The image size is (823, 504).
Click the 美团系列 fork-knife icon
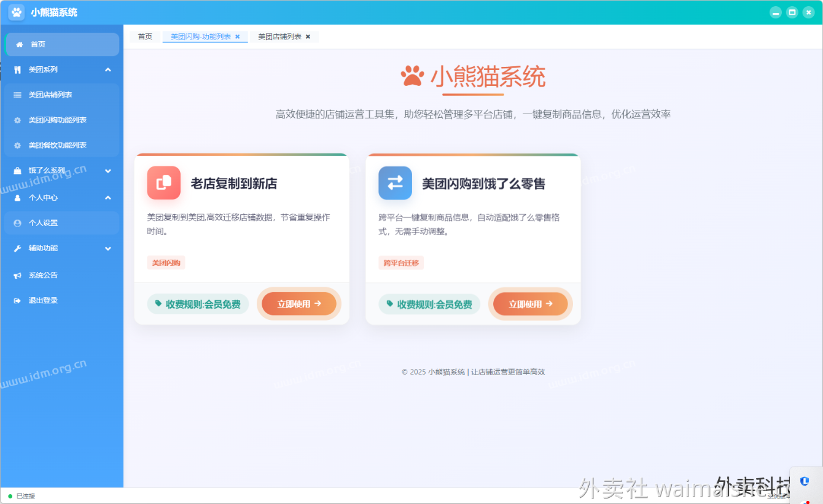pos(17,70)
